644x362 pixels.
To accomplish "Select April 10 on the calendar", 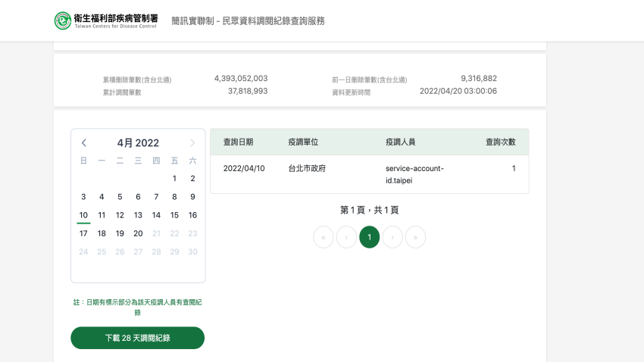I will [83, 215].
